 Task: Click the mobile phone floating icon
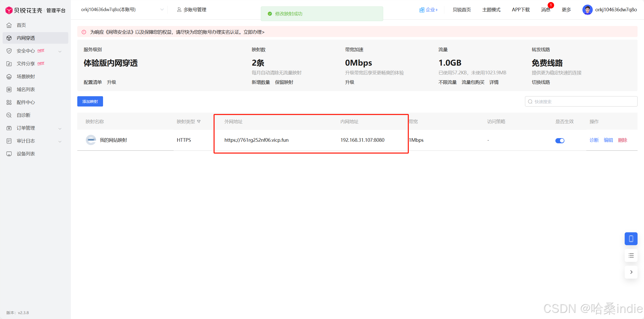click(x=631, y=239)
